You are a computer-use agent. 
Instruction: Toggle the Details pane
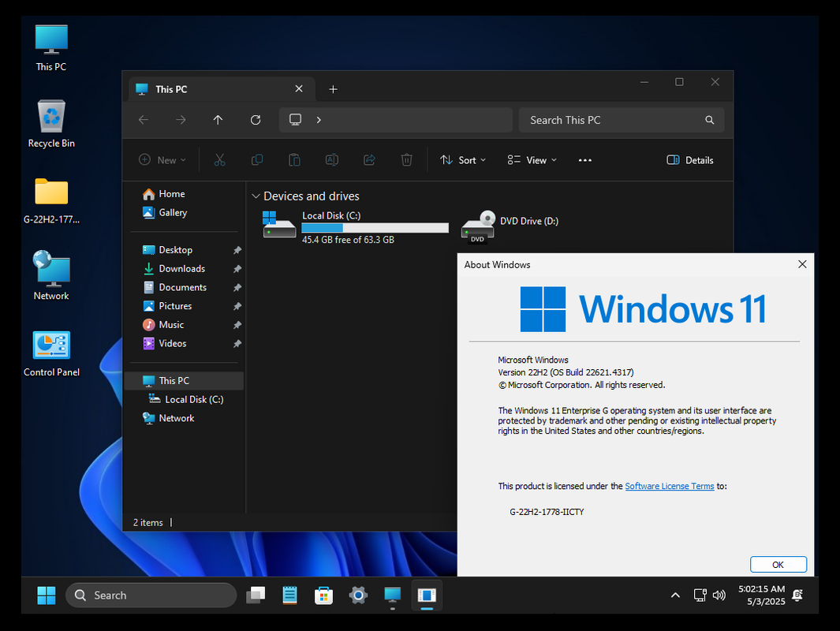[689, 160]
